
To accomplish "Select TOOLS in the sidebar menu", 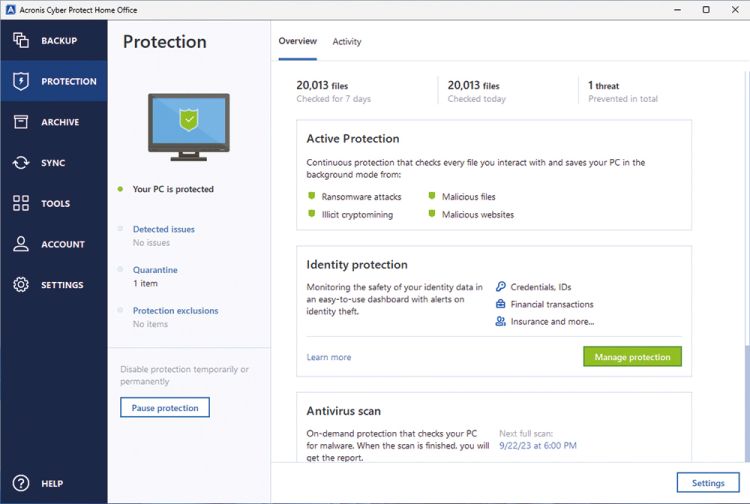I will click(x=55, y=203).
